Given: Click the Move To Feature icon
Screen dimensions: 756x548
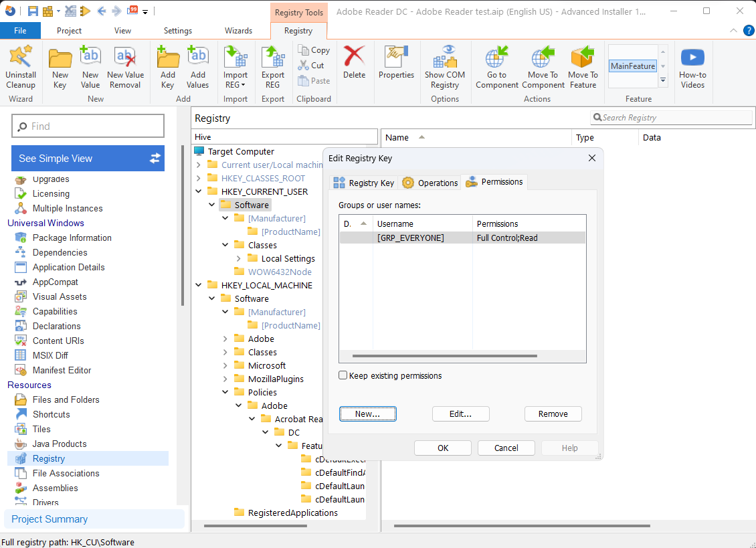Looking at the screenshot, I should (x=583, y=68).
